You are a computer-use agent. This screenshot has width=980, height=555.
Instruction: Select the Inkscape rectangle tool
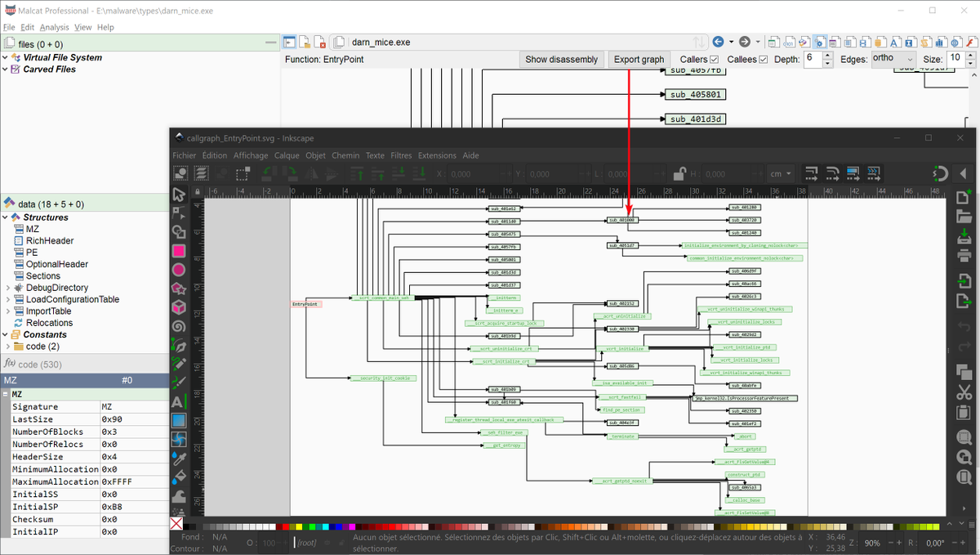click(x=178, y=251)
